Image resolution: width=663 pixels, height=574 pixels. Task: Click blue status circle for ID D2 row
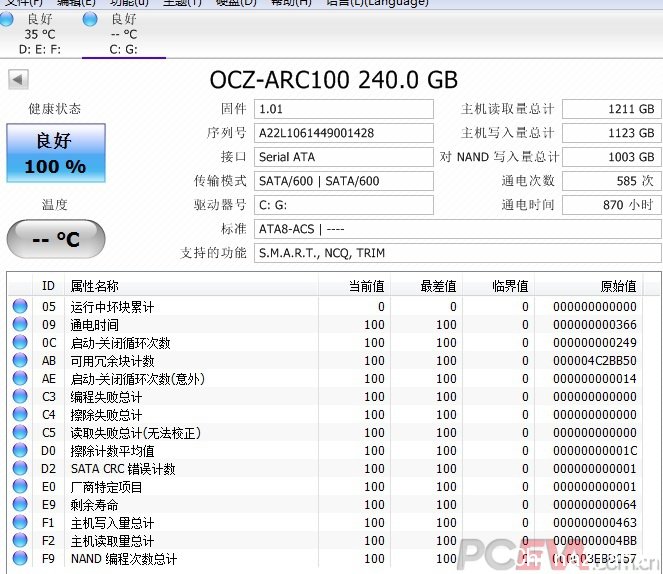point(20,468)
